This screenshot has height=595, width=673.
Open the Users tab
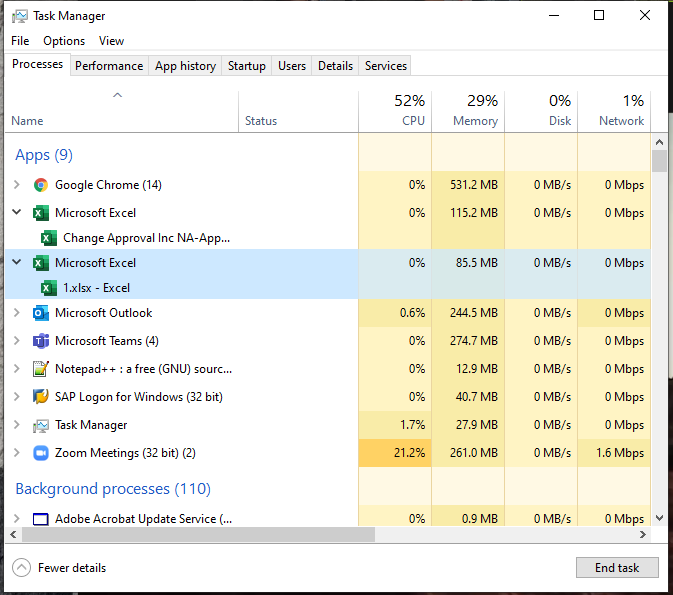(292, 66)
